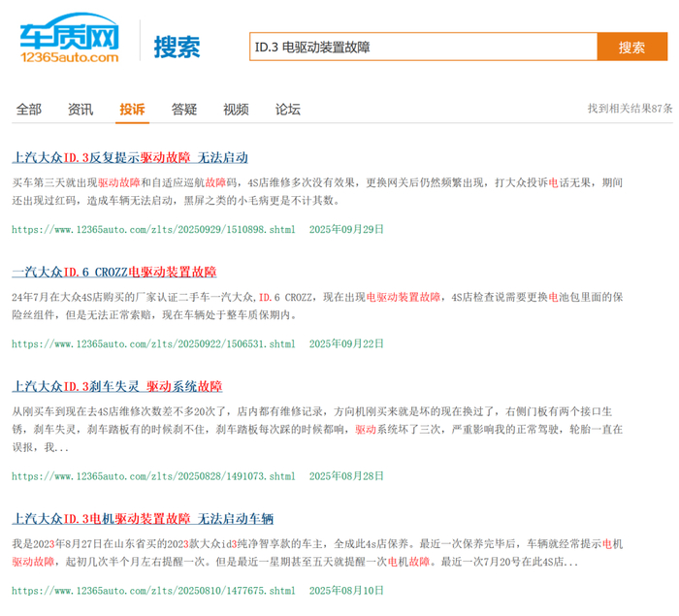Click URL ending 20250922/1506531.shtml
This screenshot has width=679, height=616.
(x=153, y=344)
